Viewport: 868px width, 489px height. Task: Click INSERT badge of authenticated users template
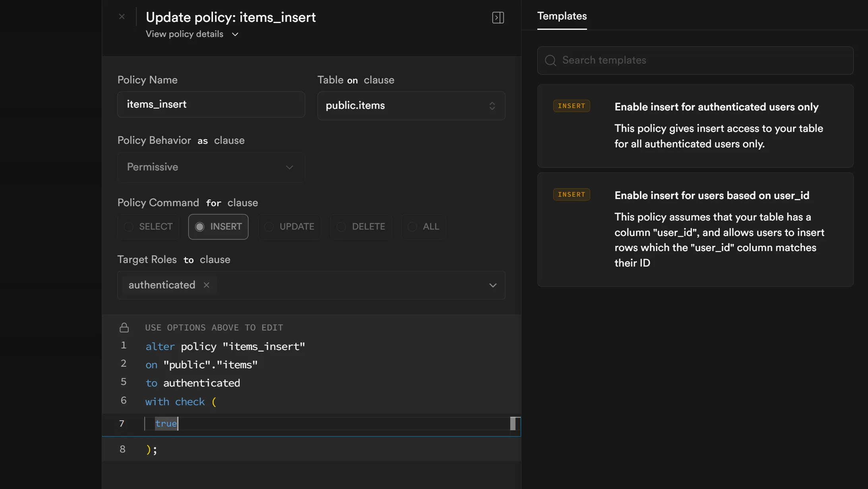[x=572, y=106]
